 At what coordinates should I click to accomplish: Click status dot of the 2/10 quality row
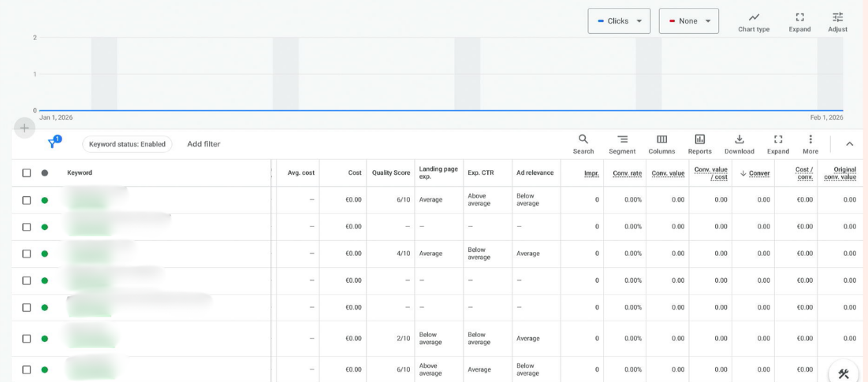click(45, 339)
